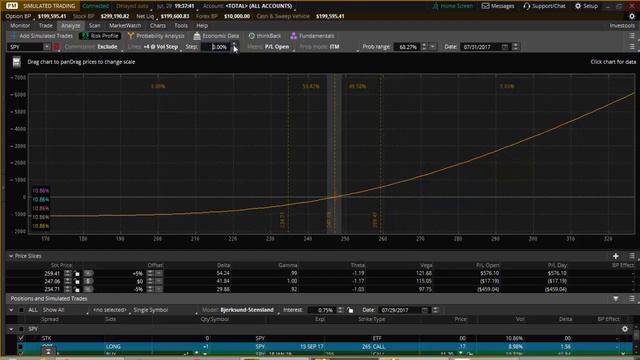
Task: Collapse the Price Slices section
Action: (11, 256)
